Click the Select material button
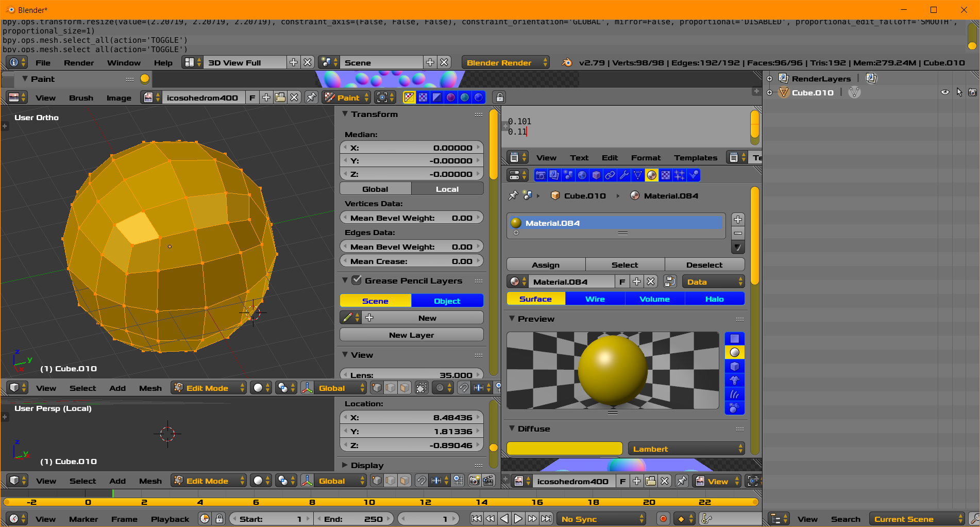 coord(625,265)
